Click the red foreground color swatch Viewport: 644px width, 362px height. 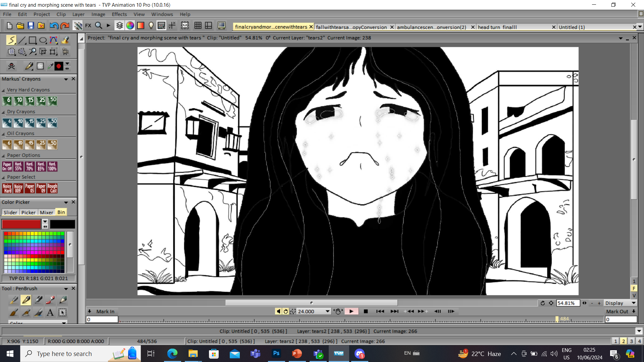21,224
